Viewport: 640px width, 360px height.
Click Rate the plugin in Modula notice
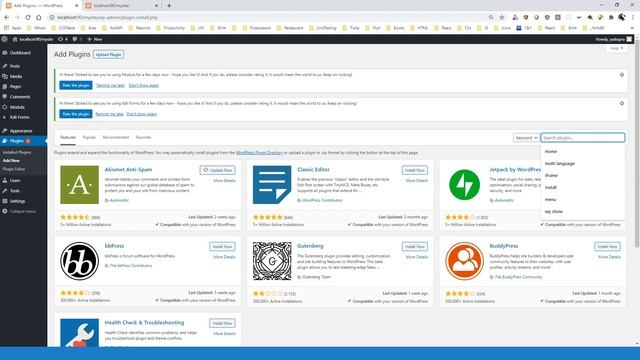pos(76,85)
